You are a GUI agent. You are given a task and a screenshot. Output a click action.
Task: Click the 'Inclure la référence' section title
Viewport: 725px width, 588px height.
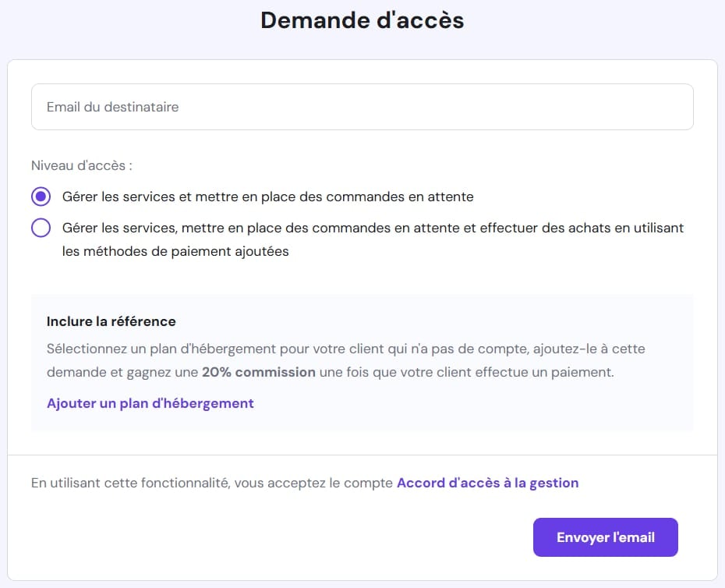pos(111,321)
